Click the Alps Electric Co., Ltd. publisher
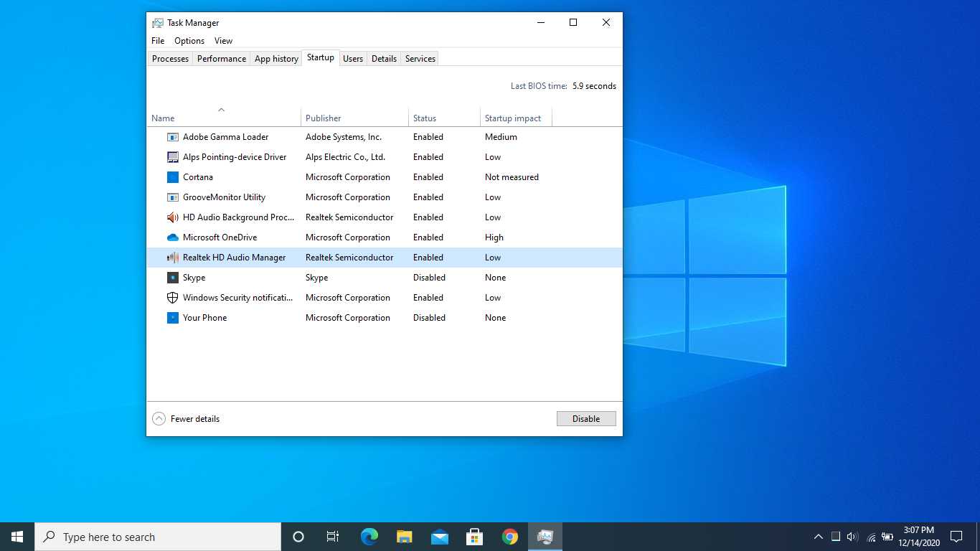This screenshot has width=980, height=551. (x=346, y=157)
